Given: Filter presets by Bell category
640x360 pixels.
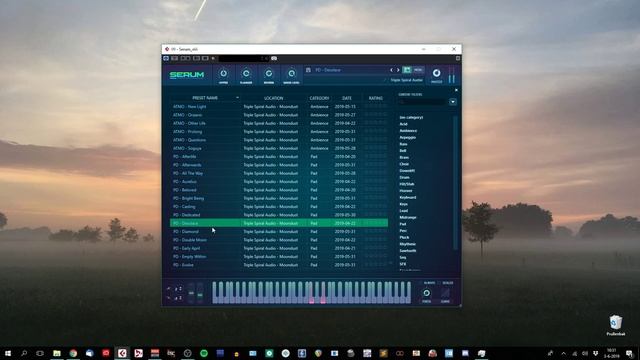Looking at the screenshot, I should click(402, 151).
